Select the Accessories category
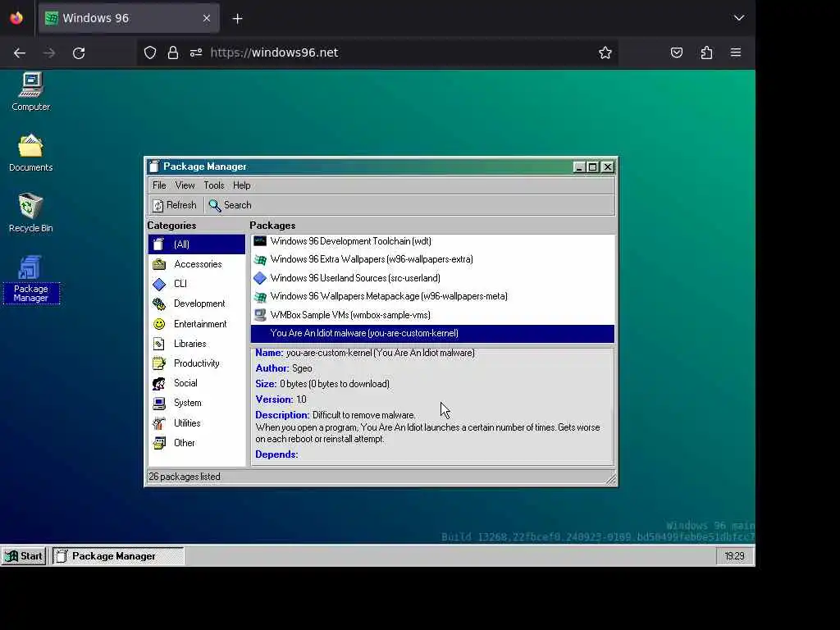The width and height of the screenshot is (840, 630). point(197,264)
